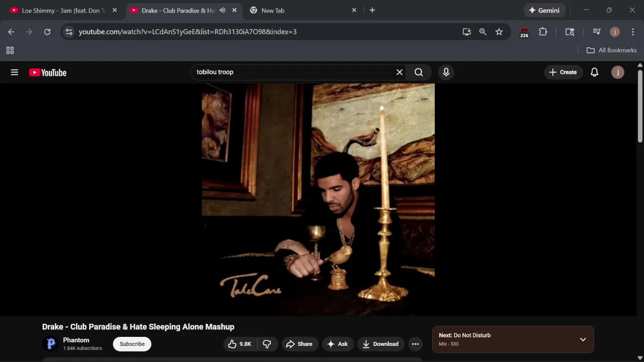644x362 pixels.
Task: Download the video
Action: click(381, 344)
